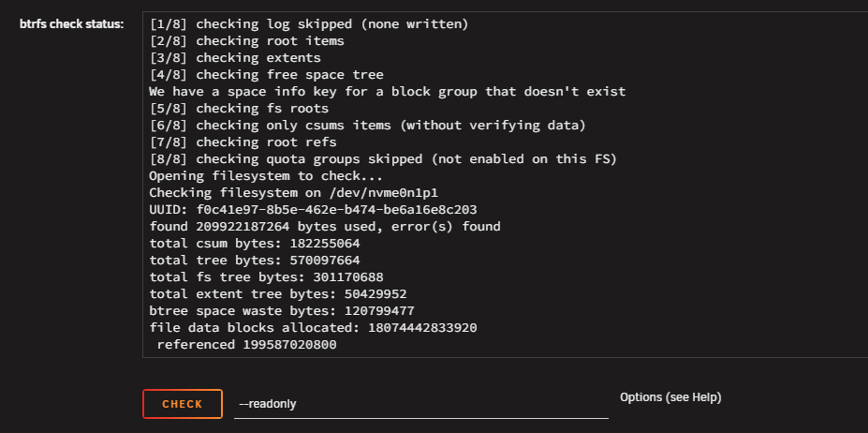The height and width of the screenshot is (433, 868).
Task: Click the space info key error message
Action: point(388,92)
